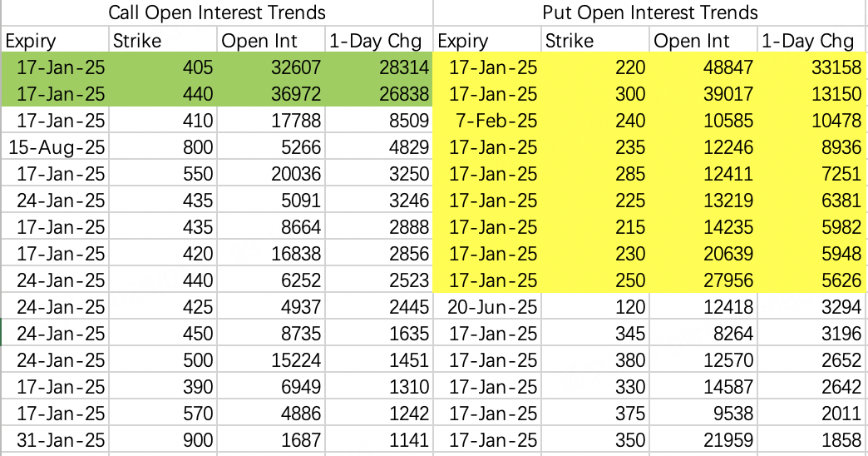868x456 pixels.
Task: Click put strike 300 cell in yellow
Action: click(x=595, y=94)
